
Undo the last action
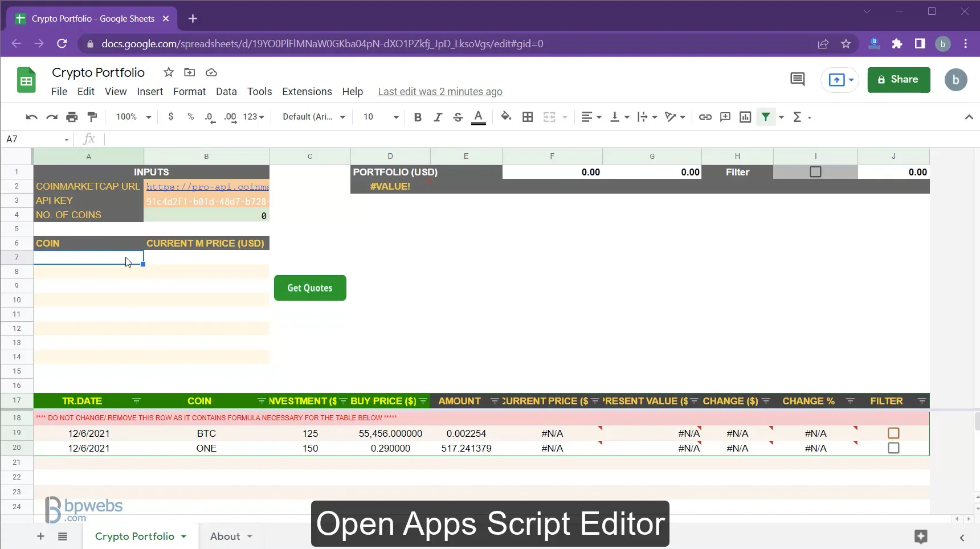(31, 117)
